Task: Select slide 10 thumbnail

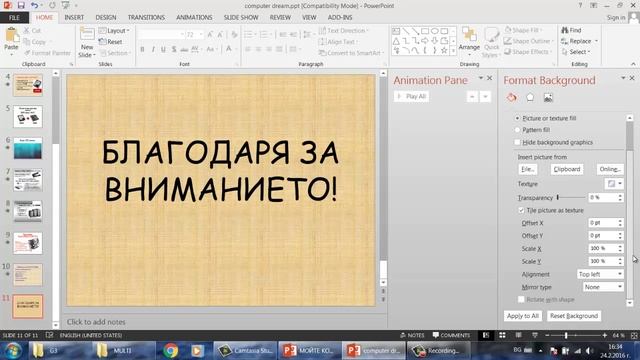Action: click(28, 275)
